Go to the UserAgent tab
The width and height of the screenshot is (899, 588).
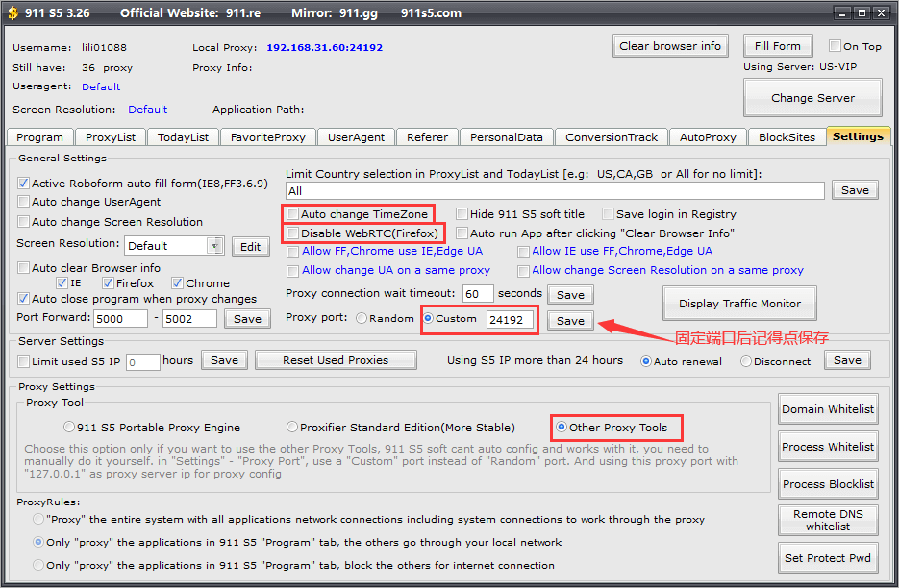[x=356, y=137]
